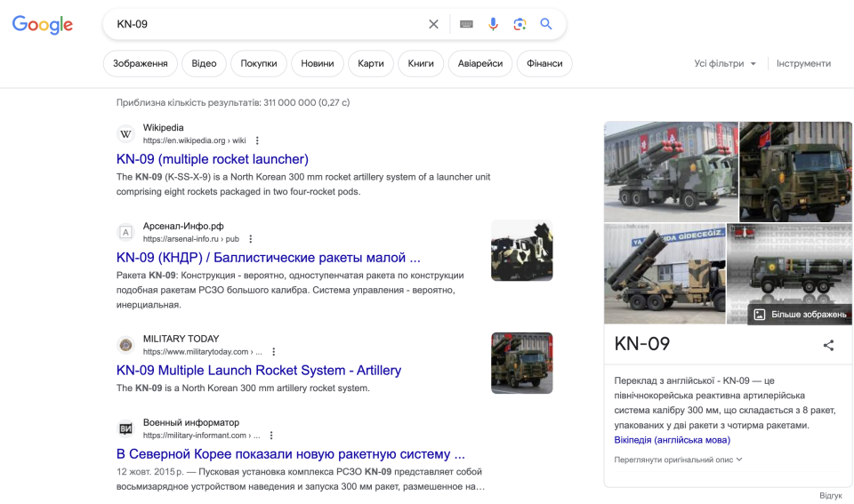Open three-dot menu for Wikipedia result
854x504 pixels.
point(258,140)
